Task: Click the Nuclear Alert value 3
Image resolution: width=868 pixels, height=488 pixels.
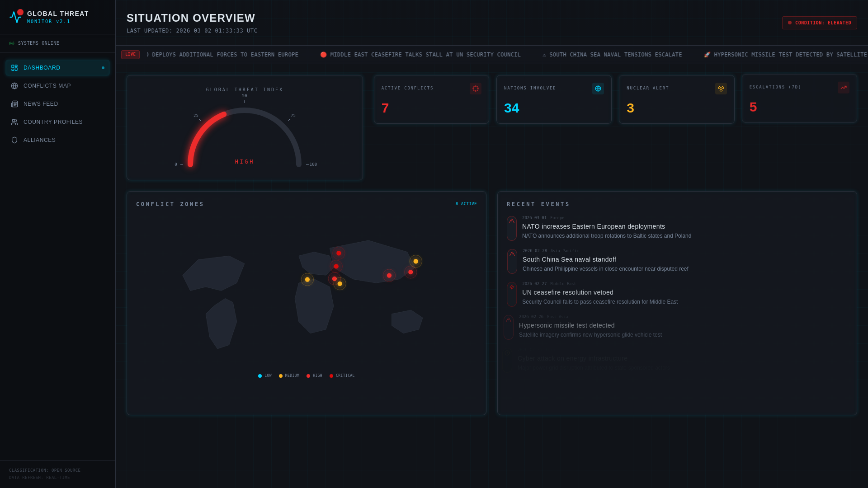Action: 630,108
